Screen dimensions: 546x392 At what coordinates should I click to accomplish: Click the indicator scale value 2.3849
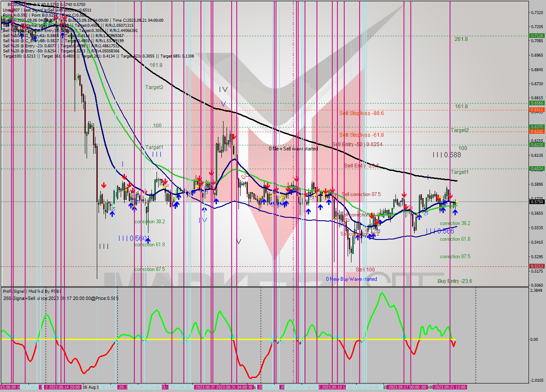536,290
